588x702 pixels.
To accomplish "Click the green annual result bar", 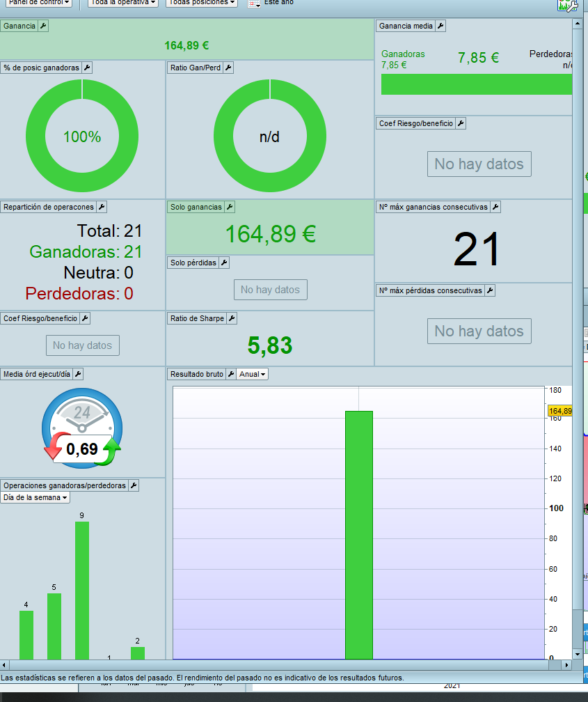I will [x=359, y=535].
